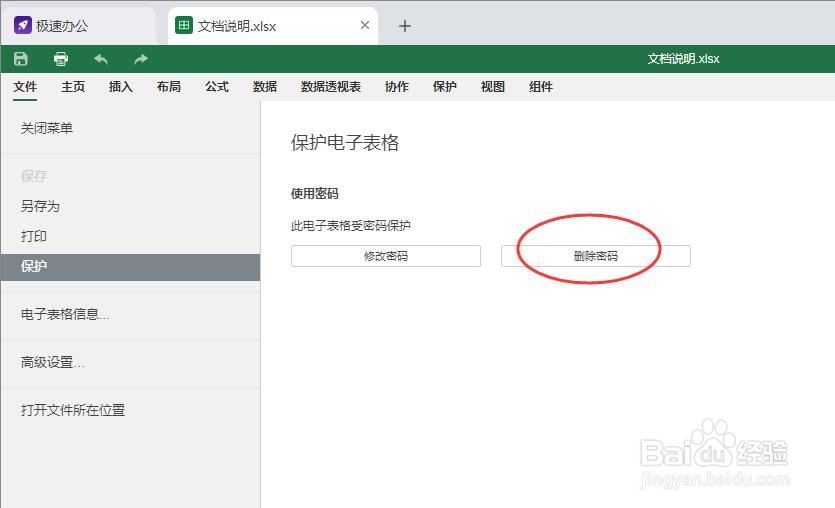Select the 文档说明.xlsx tab
Viewport: 835px width, 508px height.
pos(273,26)
